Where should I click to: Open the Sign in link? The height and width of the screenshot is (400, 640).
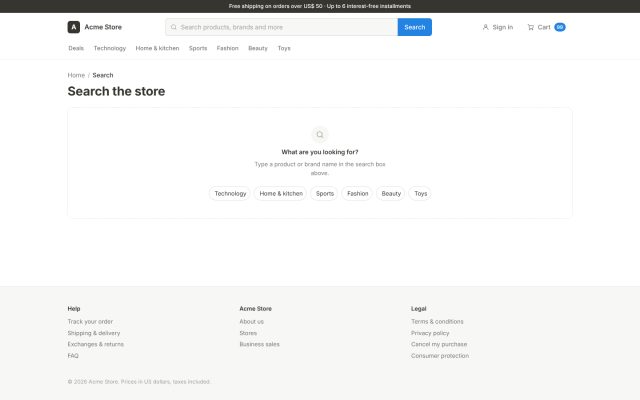[x=498, y=27]
